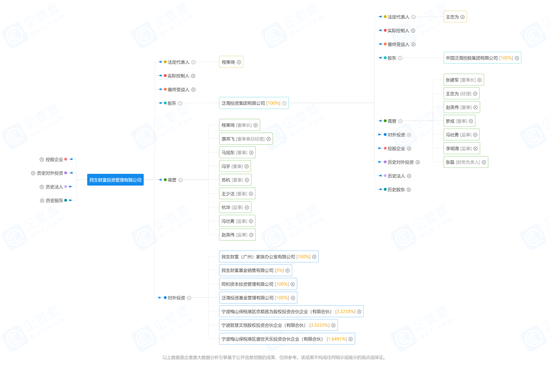Click circle icon on 泛海投资集团有限公司 card

tap(284, 103)
